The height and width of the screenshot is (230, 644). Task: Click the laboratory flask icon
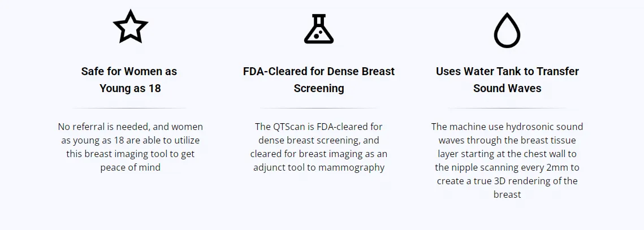[x=319, y=28]
